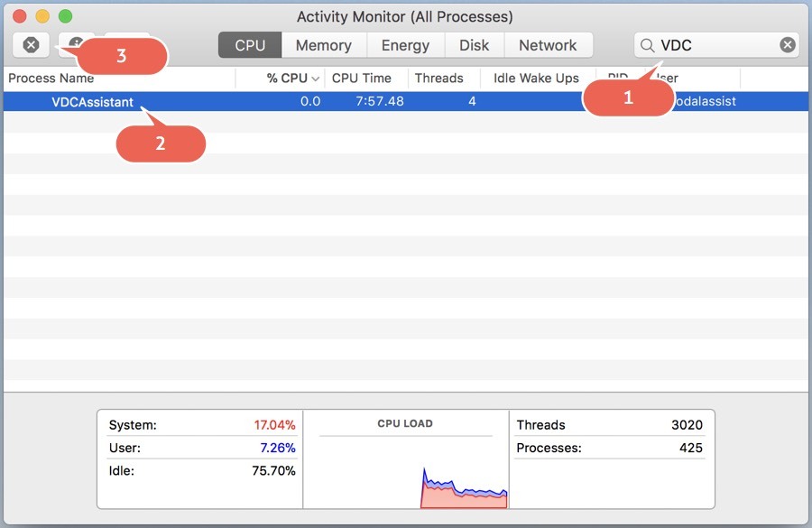Click the yellow minimize window button
This screenshot has height=528, width=812.
click(42, 16)
